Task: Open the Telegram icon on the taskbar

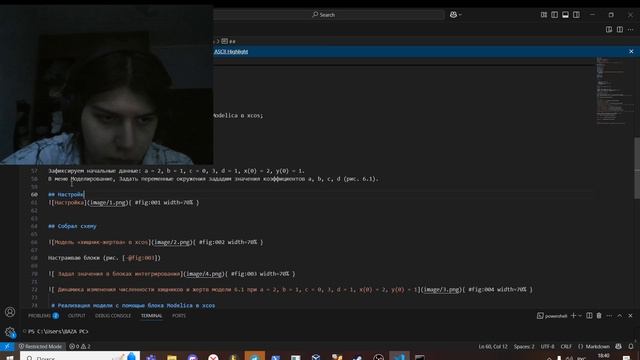Action: (x=255, y=357)
